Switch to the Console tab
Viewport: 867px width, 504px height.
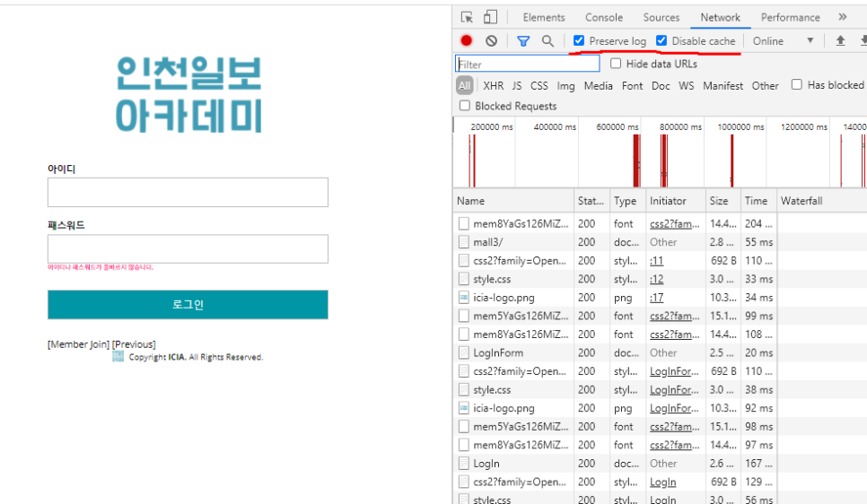[x=604, y=18]
